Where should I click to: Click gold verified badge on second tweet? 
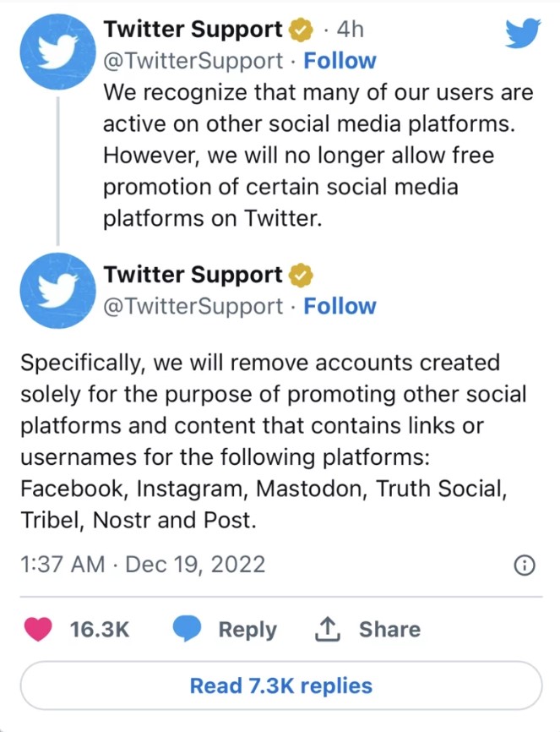tap(301, 275)
